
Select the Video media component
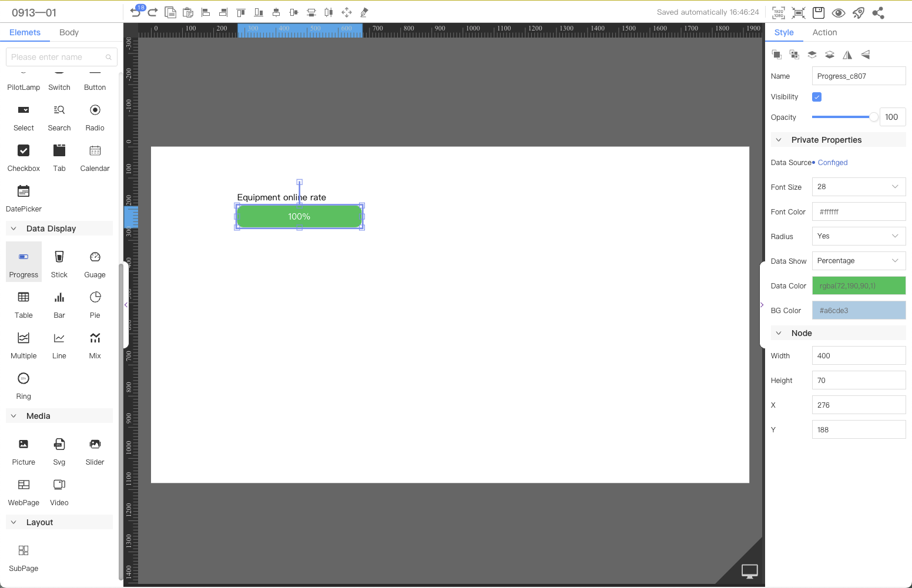point(59,490)
